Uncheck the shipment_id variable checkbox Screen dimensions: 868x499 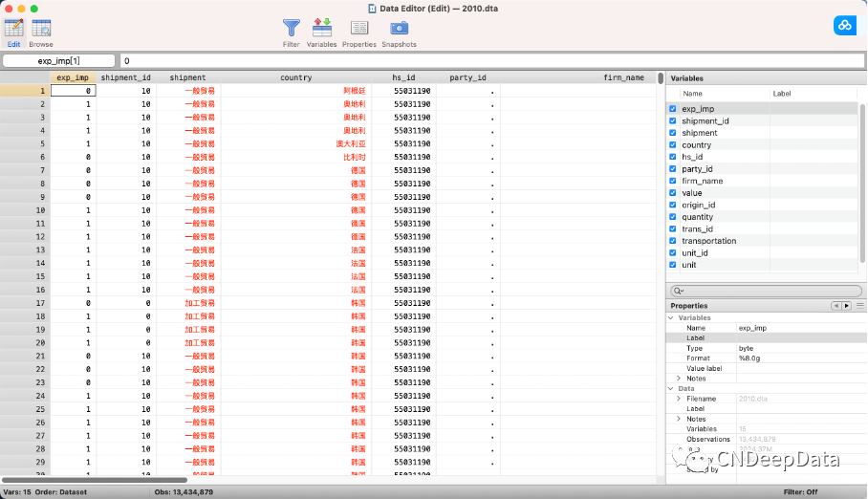[673, 120]
